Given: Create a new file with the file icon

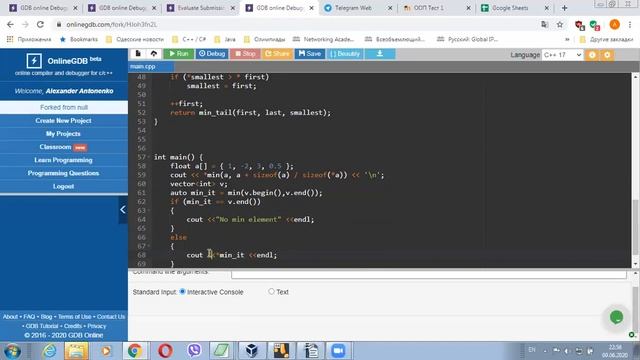Looking at the screenshot, I should 138,53.
